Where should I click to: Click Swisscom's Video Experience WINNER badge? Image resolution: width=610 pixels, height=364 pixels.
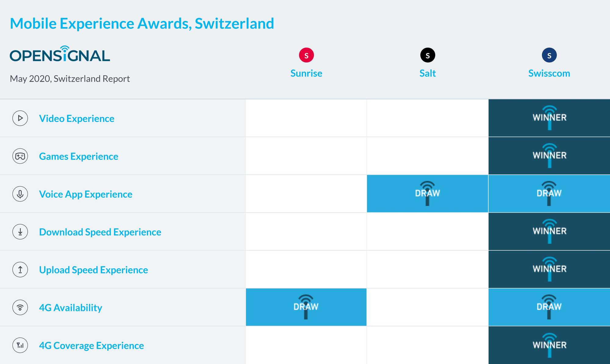[x=549, y=118]
